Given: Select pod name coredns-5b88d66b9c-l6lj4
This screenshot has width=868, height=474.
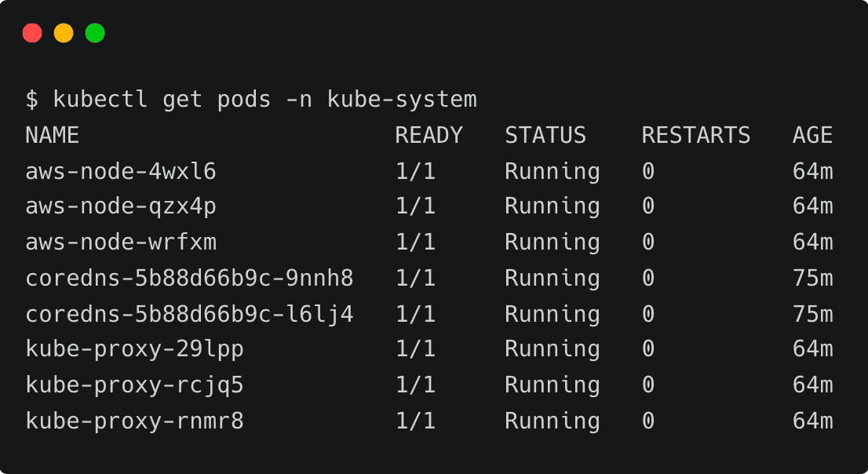Looking at the screenshot, I should click(189, 315).
